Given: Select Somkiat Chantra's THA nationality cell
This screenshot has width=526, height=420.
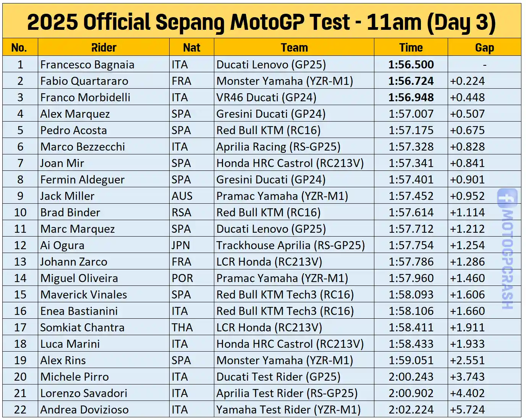Looking at the screenshot, I should click(x=182, y=328).
